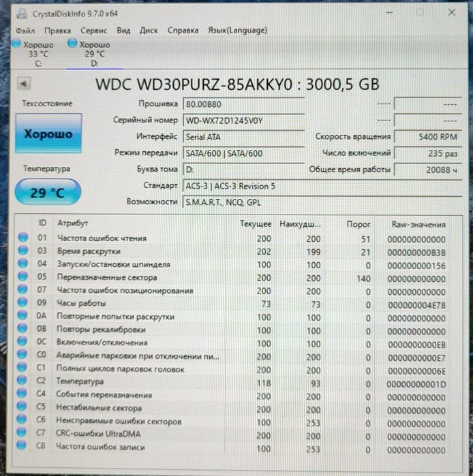Click the status circle for attribute 0B
Image resolution: width=473 pixels, height=476 pixels.
pyautogui.click(x=22, y=328)
